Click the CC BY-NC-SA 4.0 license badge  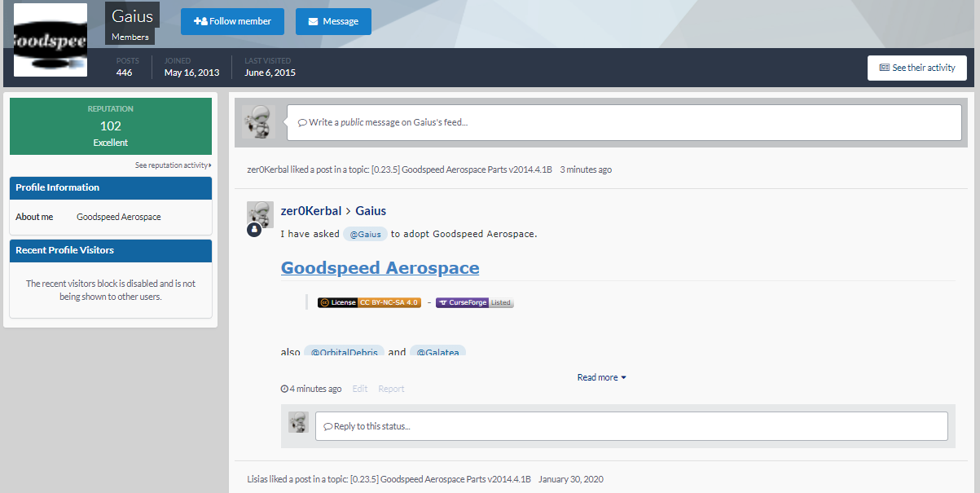(x=369, y=302)
